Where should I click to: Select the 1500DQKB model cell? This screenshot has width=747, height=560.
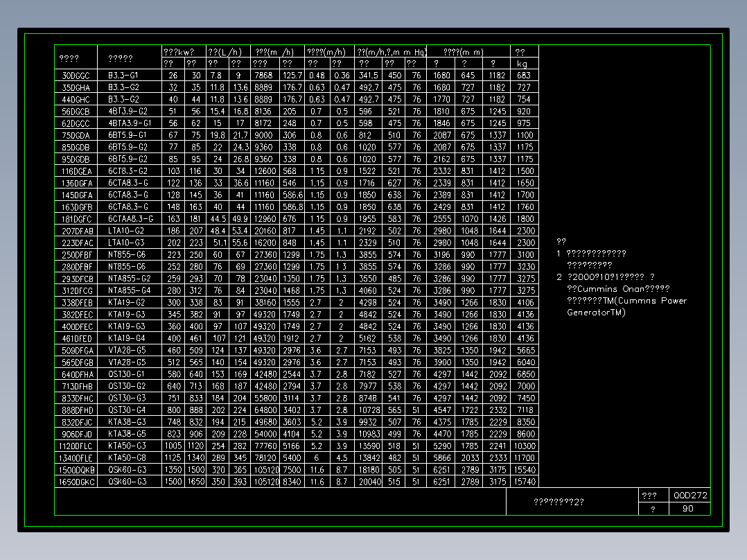click(76, 470)
